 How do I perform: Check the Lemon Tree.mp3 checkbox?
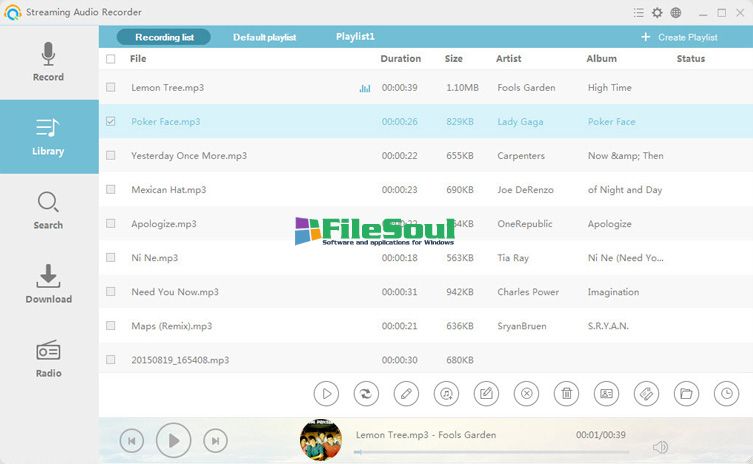click(110, 88)
